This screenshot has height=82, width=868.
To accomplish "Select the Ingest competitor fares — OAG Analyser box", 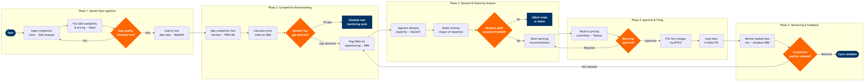I will click(x=41, y=33).
